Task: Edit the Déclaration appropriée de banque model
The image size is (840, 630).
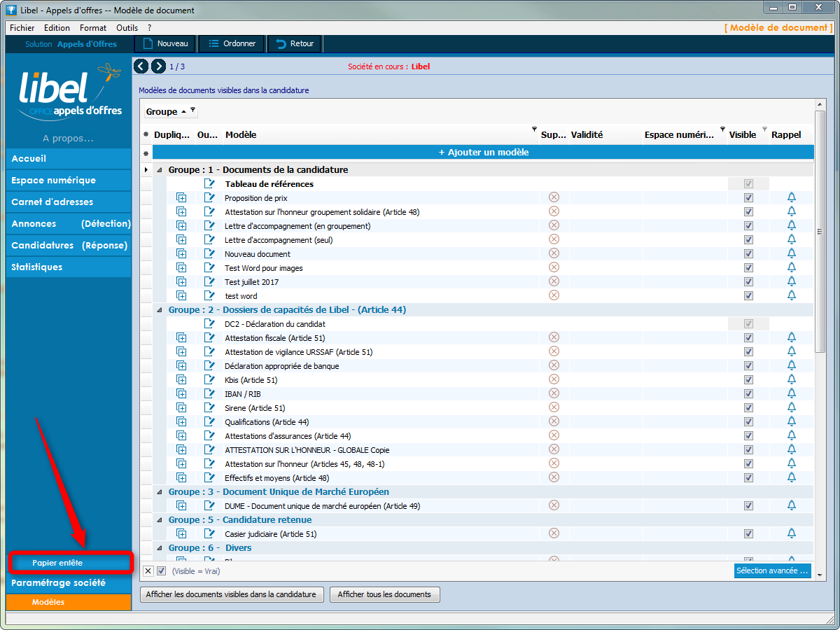Action: 209,366
